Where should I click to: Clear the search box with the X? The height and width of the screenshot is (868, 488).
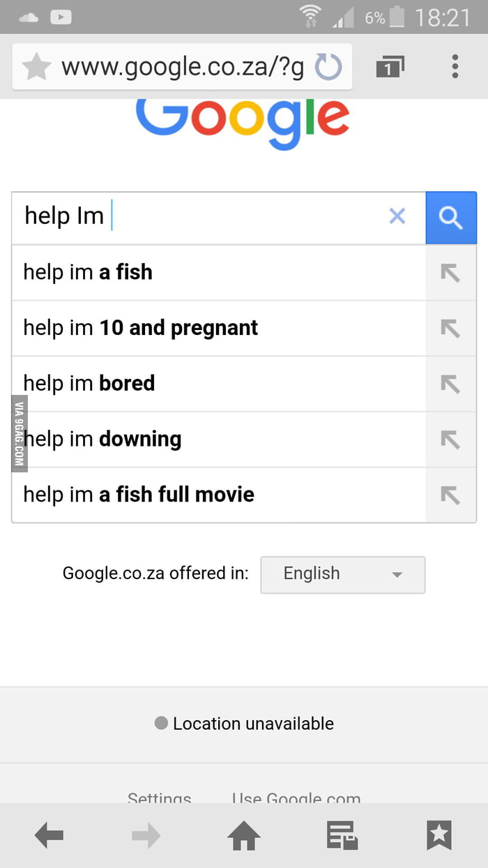click(397, 216)
